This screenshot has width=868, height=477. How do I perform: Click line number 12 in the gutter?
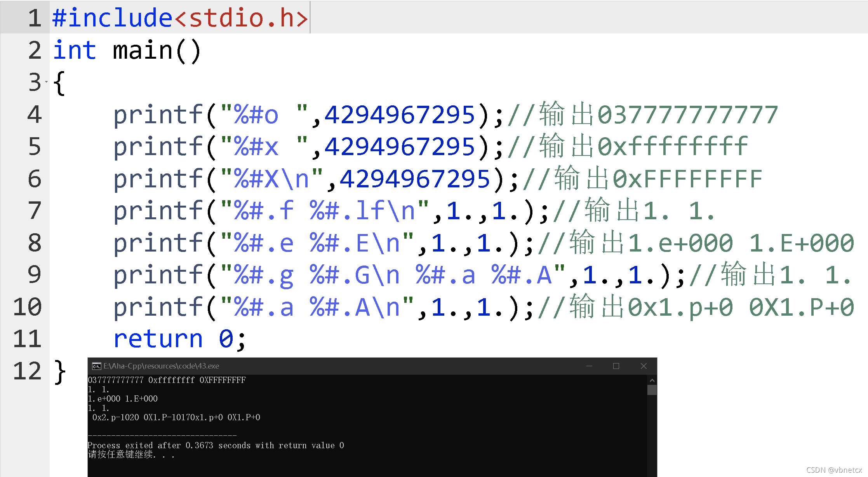click(27, 371)
